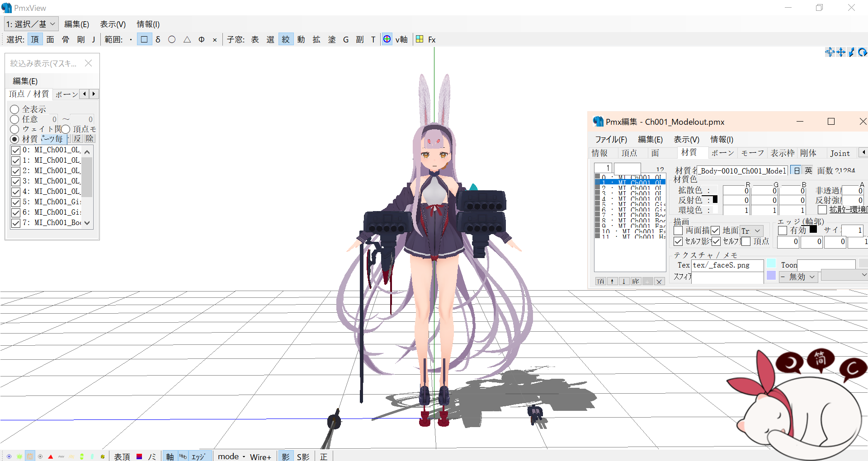Toggle the colored axis handle icon

pos(387,39)
